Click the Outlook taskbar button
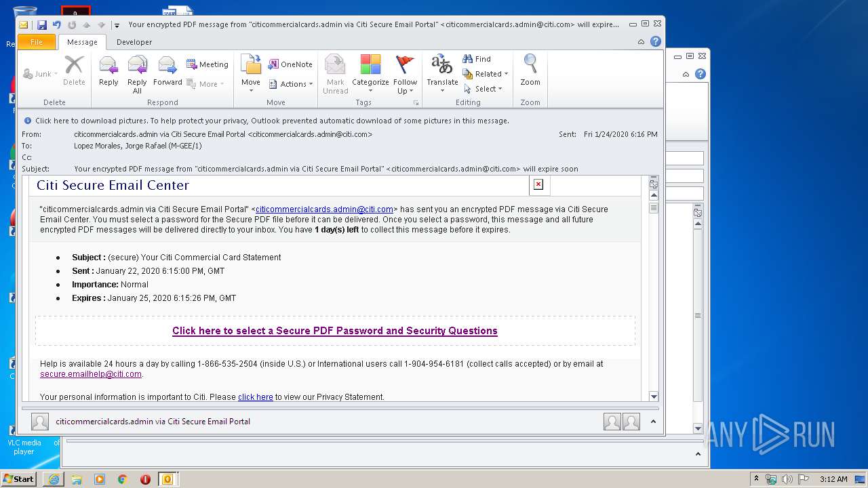The height and width of the screenshot is (488, 868). [x=167, y=479]
